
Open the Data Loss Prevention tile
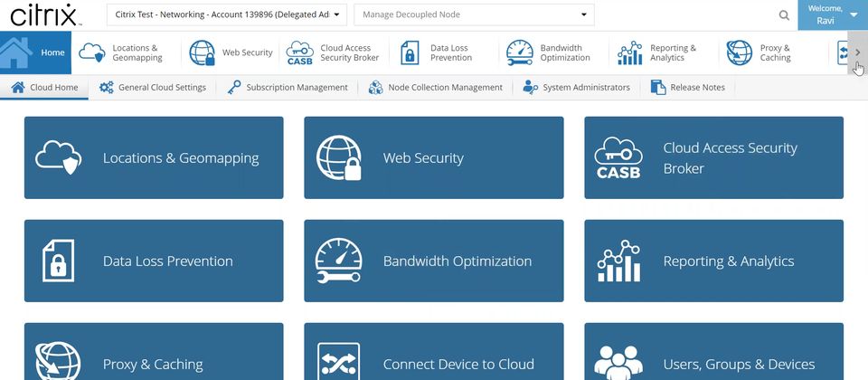[x=154, y=261]
